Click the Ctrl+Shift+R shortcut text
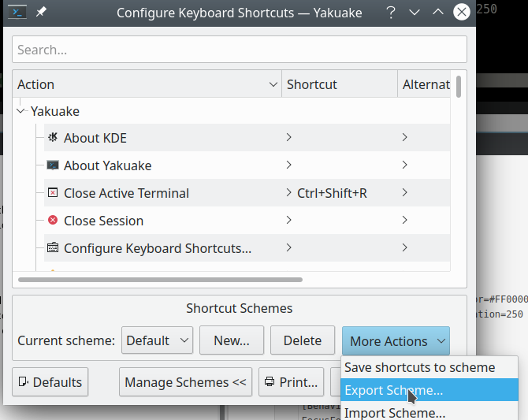528x420 pixels. (332, 193)
